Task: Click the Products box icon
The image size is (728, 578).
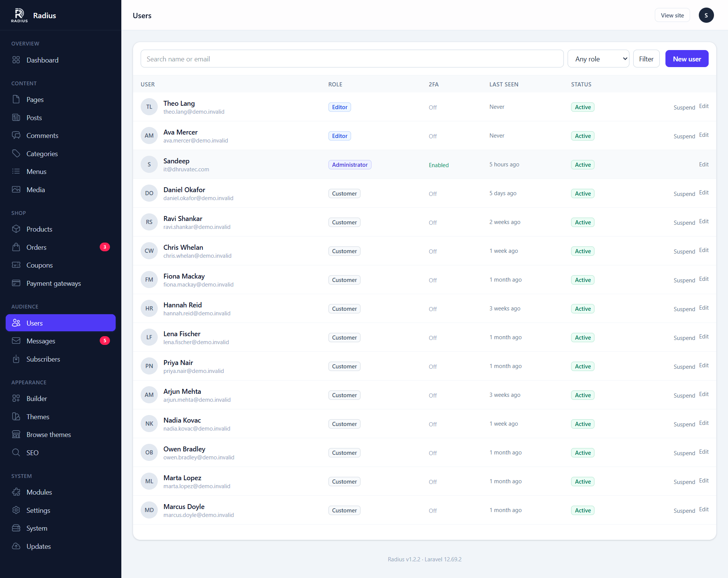Action: tap(16, 229)
